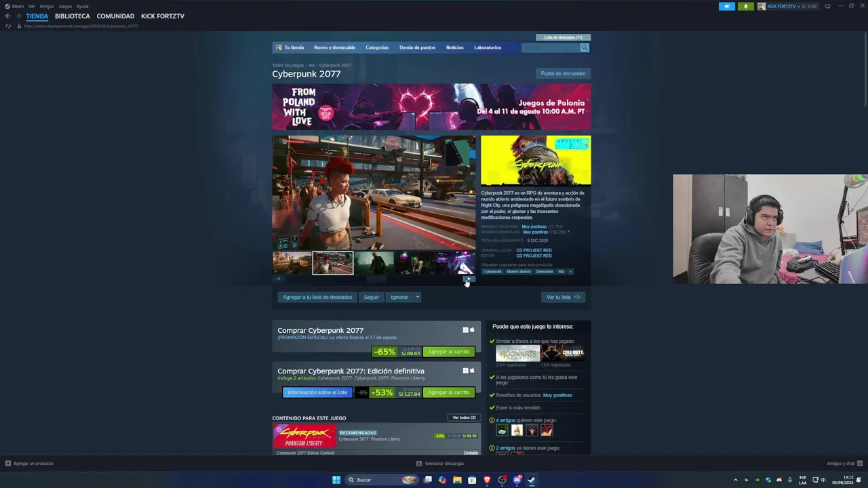The width and height of the screenshot is (868, 488).
Task: Switch to the COMUNIDAD tab
Action: pos(115,16)
